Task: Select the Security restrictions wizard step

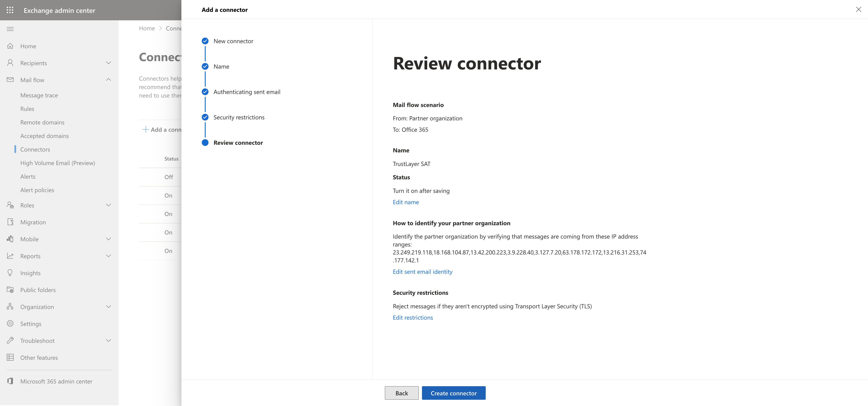Action: (239, 117)
